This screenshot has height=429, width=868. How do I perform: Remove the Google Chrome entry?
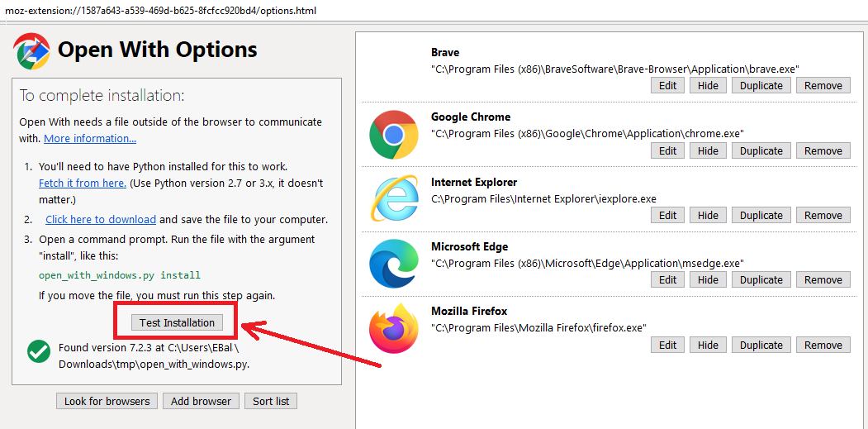click(823, 150)
